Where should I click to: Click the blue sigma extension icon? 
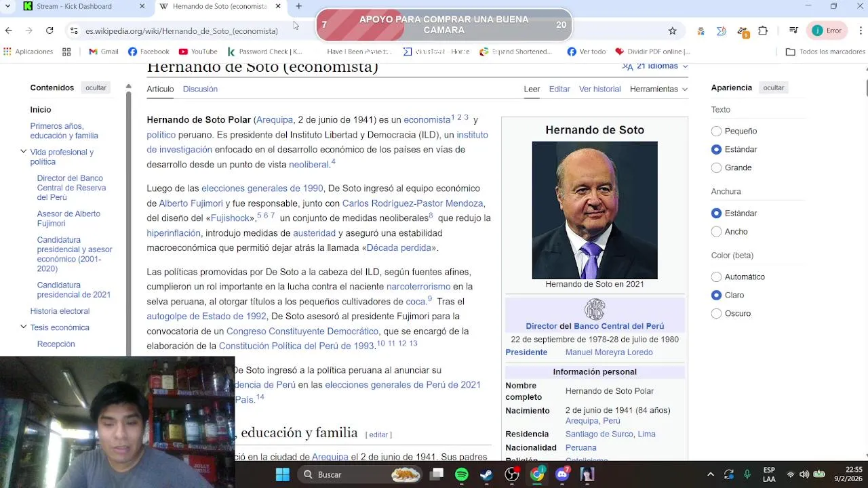(721, 30)
